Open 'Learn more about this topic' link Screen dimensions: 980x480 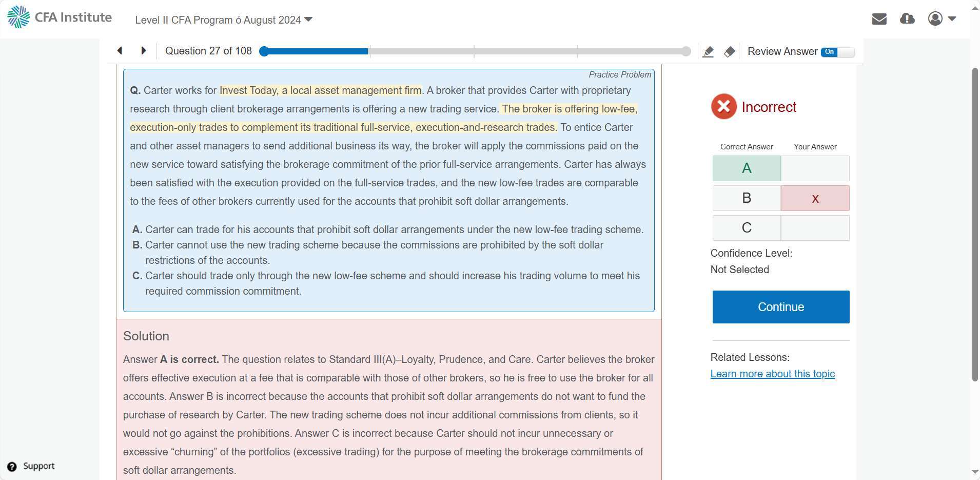pyautogui.click(x=772, y=374)
